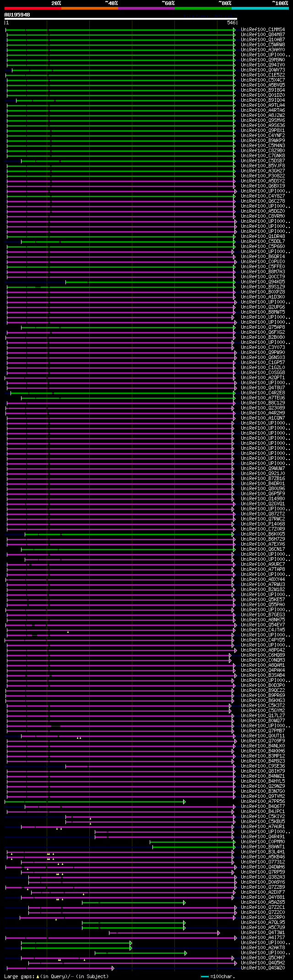Click label UniRef100_Q1DR48
This screenshot has width=293, height=980.
tap(263, 237)
